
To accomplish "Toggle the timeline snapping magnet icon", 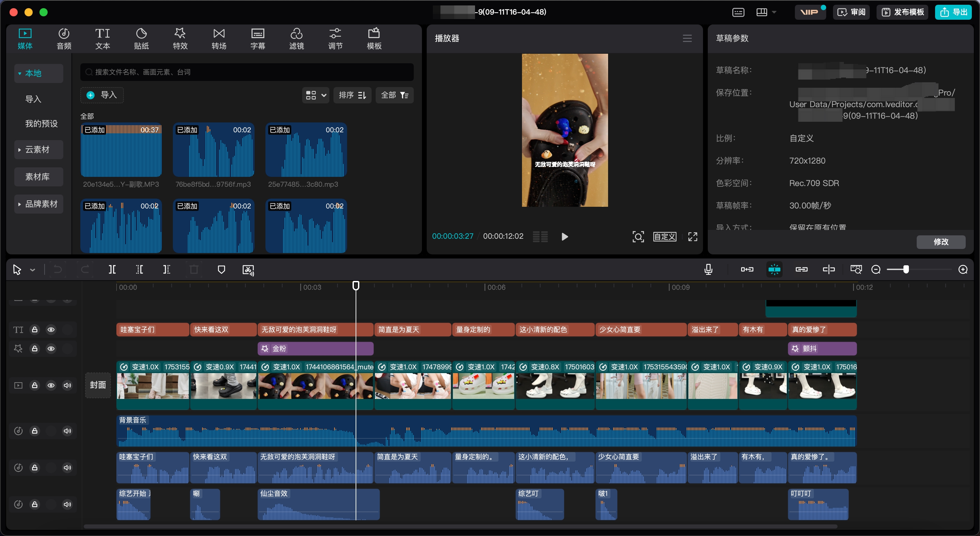I will 774,269.
